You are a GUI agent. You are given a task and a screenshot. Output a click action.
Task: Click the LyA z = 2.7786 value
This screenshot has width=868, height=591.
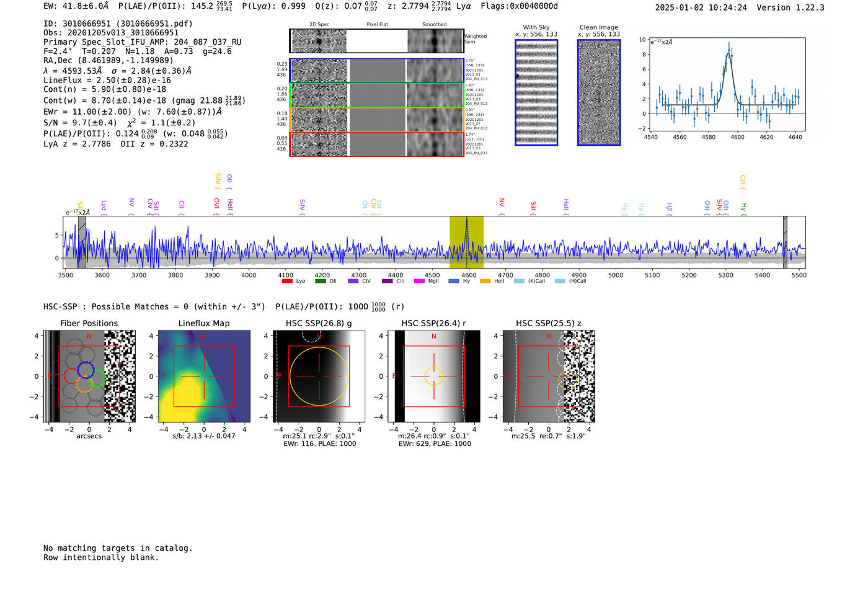pyautogui.click(x=77, y=144)
